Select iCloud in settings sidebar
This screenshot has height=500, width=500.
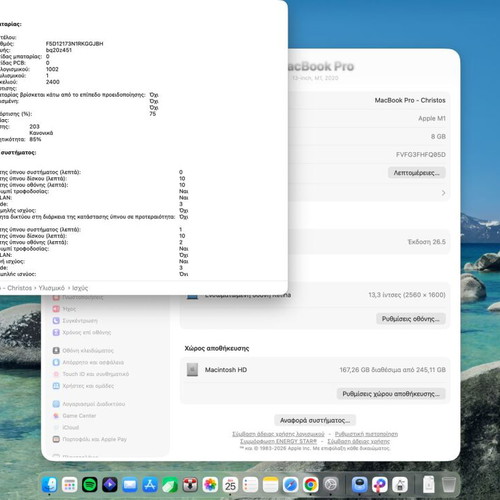pyautogui.click(x=66, y=427)
